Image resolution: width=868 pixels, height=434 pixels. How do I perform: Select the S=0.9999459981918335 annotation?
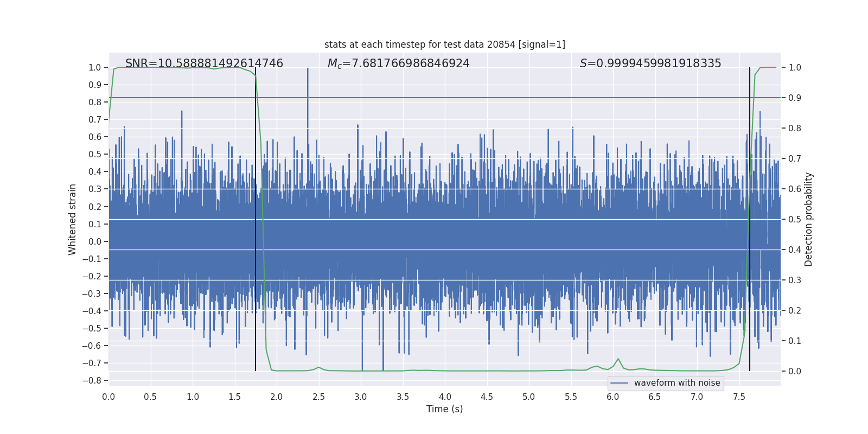click(650, 63)
